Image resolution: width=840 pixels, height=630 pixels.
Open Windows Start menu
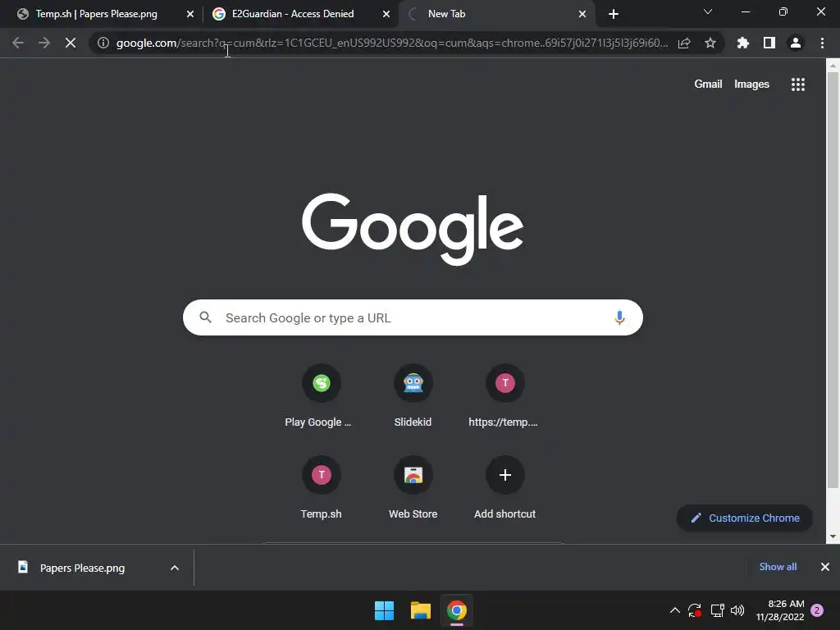pos(384,610)
